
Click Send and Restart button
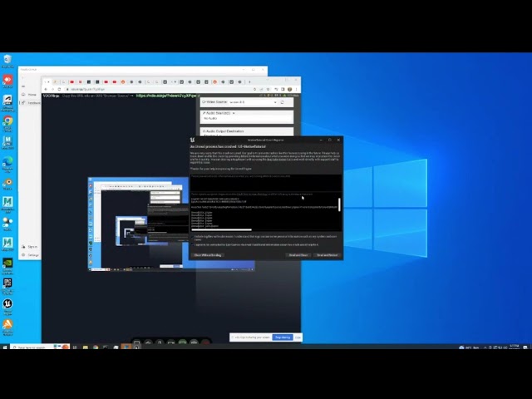pos(327,255)
